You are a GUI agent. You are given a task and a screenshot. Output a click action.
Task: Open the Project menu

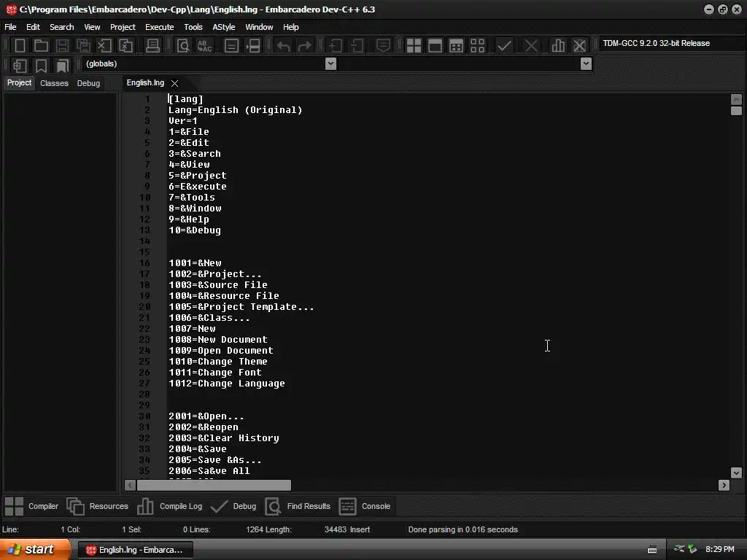point(123,27)
